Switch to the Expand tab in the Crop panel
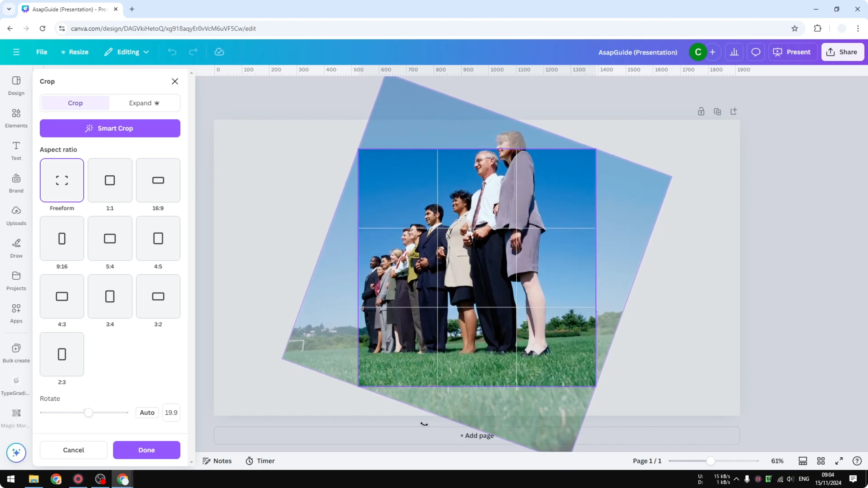 (144, 103)
